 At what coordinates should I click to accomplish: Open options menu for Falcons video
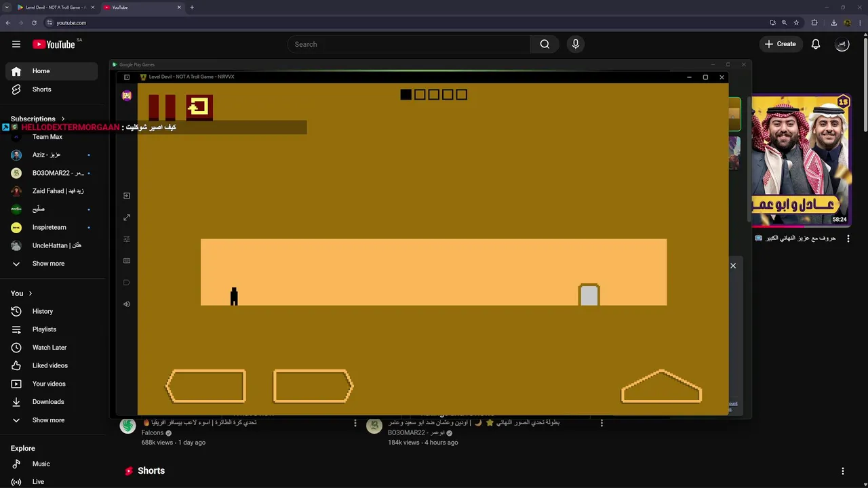point(355,423)
